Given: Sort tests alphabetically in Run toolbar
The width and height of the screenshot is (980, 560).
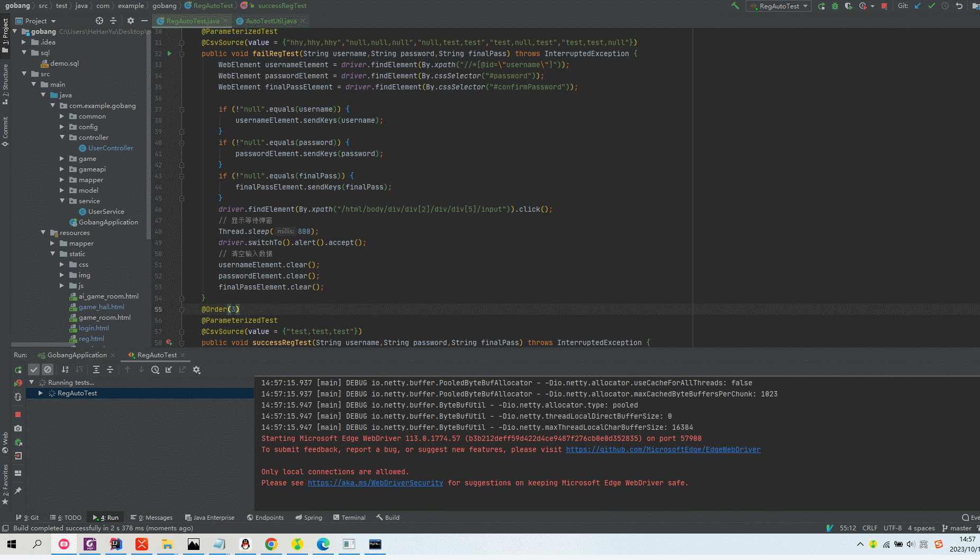Looking at the screenshot, I should coord(65,369).
